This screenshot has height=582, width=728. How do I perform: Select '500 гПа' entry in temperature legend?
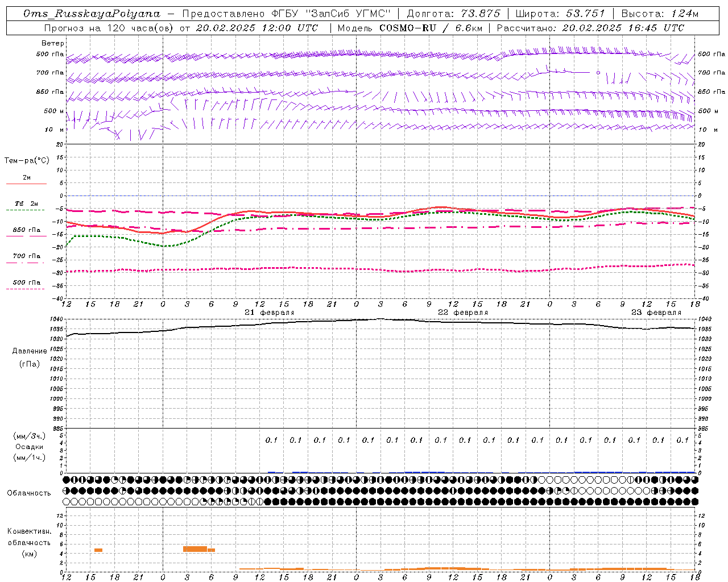[x=27, y=282]
